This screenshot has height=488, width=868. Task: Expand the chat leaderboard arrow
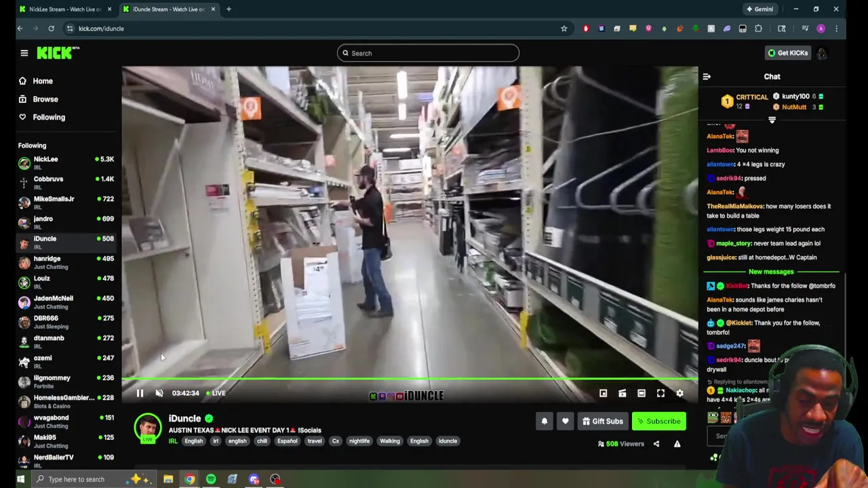[x=772, y=120]
